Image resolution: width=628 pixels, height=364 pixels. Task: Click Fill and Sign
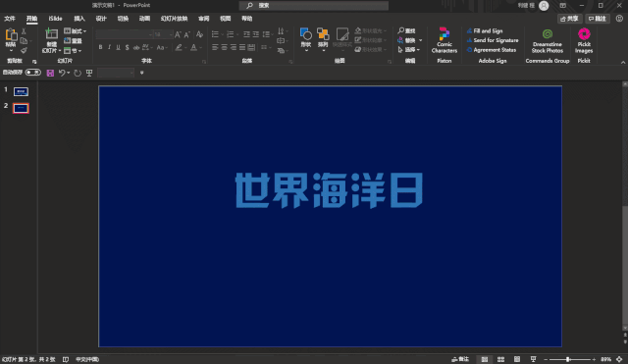click(x=485, y=30)
